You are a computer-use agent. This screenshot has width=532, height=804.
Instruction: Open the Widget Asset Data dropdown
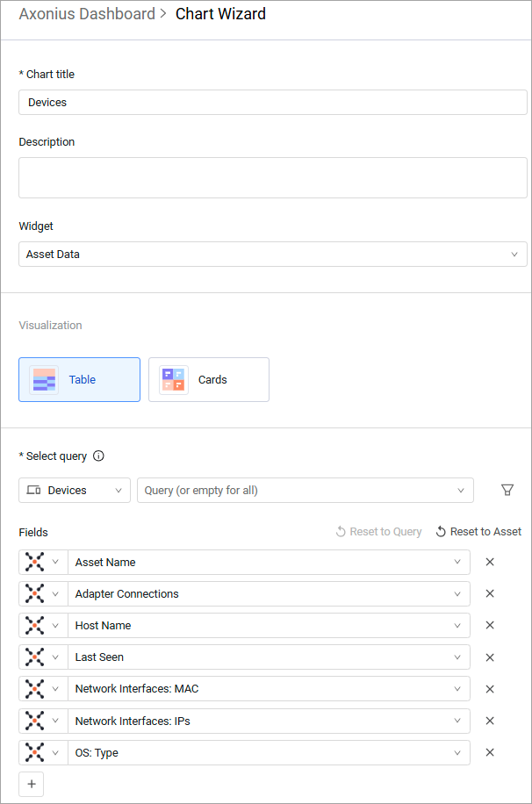(273, 255)
